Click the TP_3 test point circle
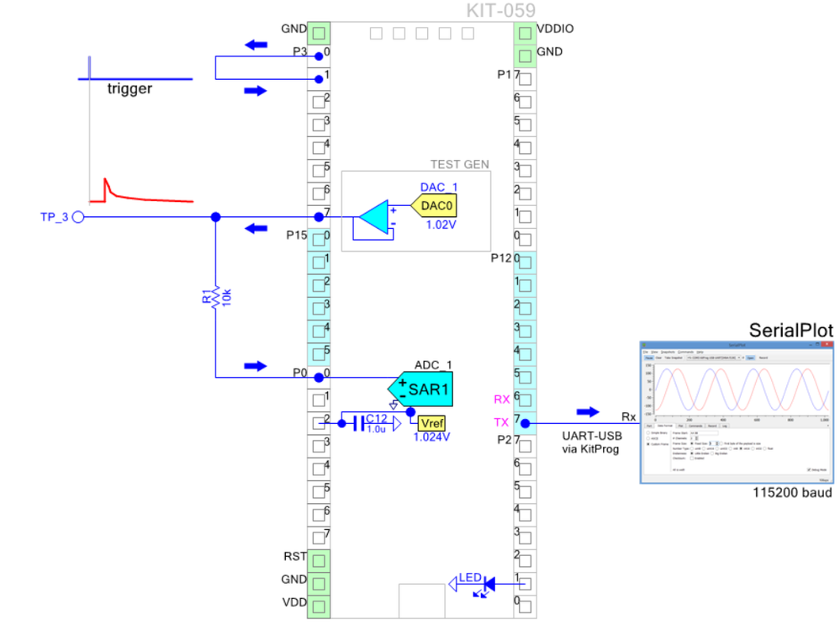 [x=78, y=217]
